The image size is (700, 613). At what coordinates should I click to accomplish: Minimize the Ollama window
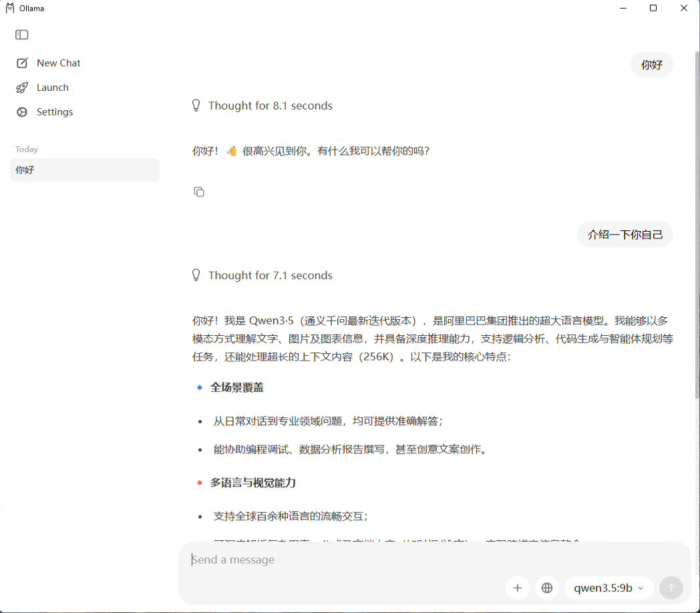click(x=623, y=8)
